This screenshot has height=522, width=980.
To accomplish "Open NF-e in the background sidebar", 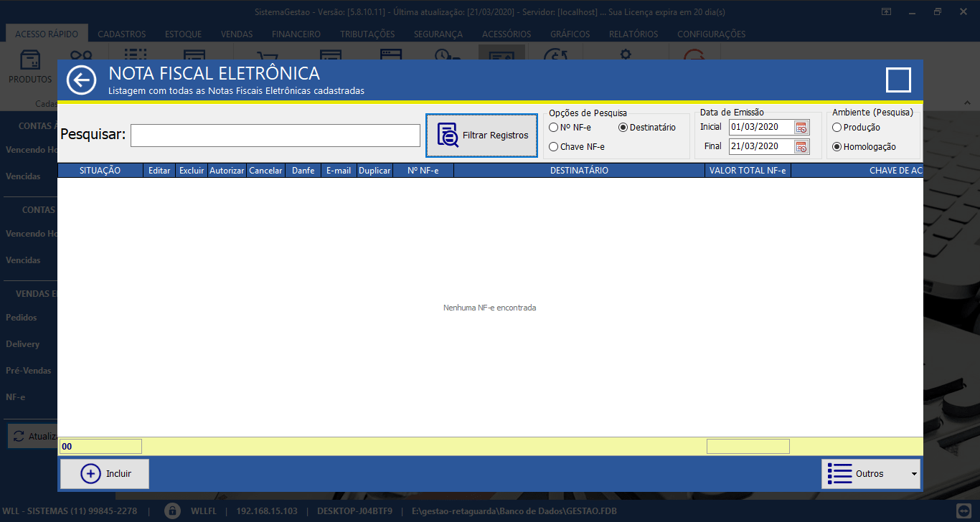I will pyautogui.click(x=15, y=397).
